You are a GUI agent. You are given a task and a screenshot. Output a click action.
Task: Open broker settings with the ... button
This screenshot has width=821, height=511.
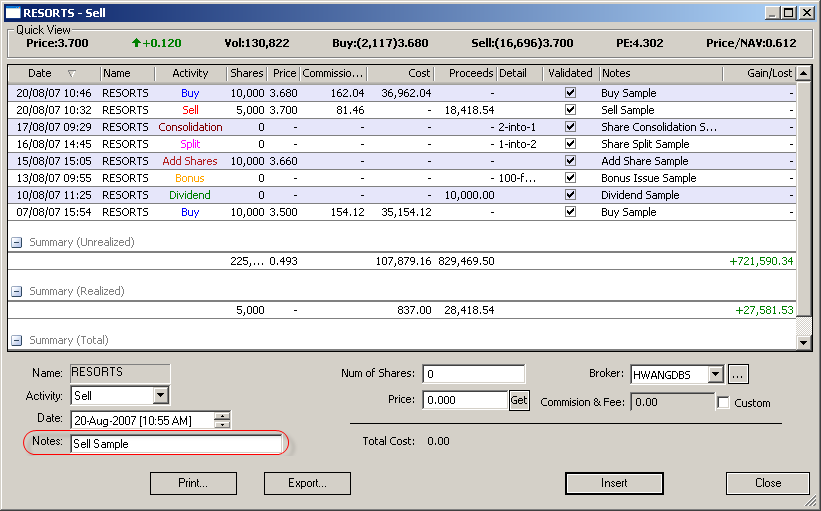point(738,374)
